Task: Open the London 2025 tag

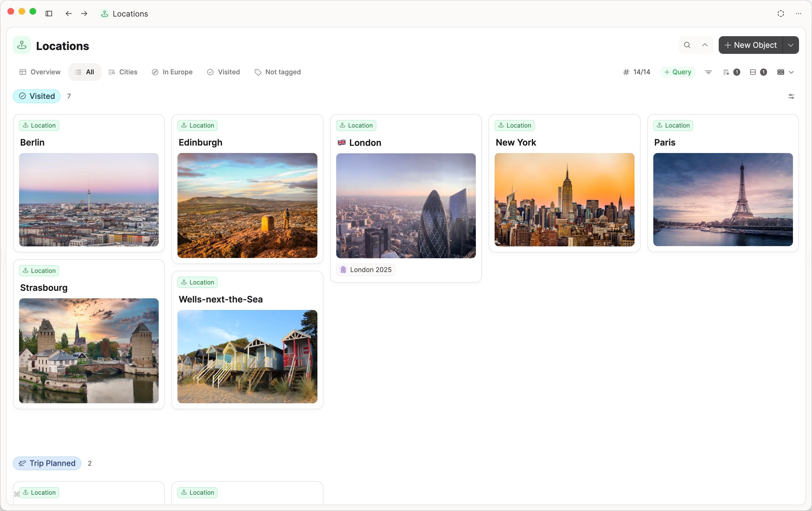Action: 365,270
